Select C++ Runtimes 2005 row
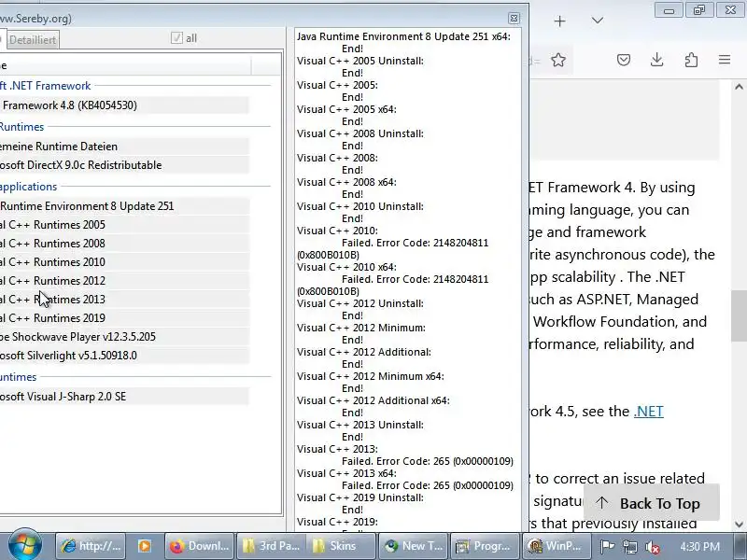 tap(124, 225)
